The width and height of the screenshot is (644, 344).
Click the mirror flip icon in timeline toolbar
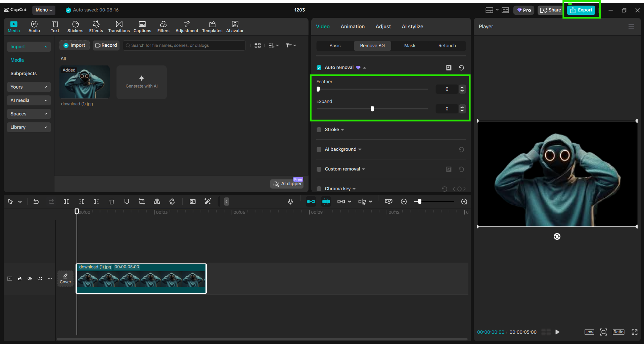(157, 201)
